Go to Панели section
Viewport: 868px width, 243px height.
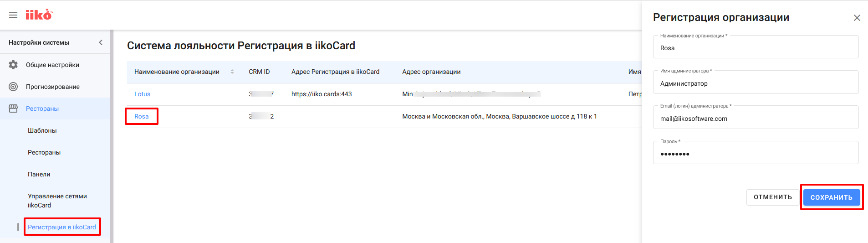(x=39, y=174)
